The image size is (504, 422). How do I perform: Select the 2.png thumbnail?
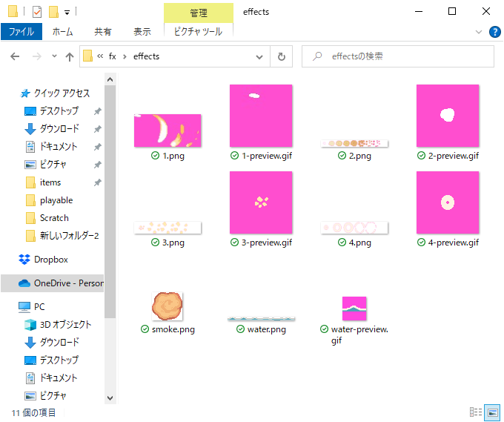tap(354, 143)
